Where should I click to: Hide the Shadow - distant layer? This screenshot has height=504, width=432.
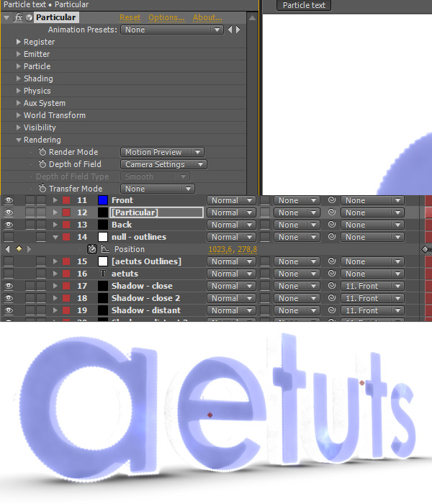pyautogui.click(x=9, y=310)
